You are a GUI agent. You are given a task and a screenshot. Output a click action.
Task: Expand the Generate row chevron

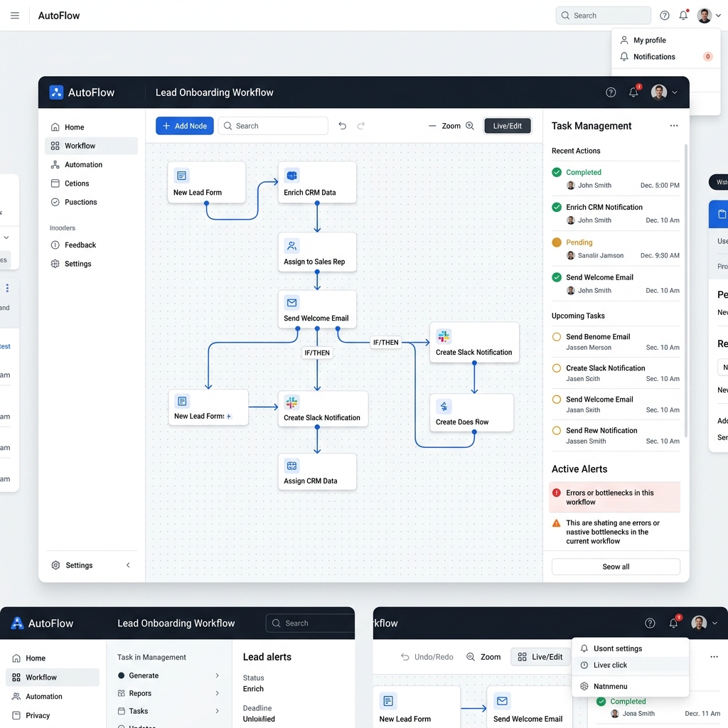[x=217, y=675]
